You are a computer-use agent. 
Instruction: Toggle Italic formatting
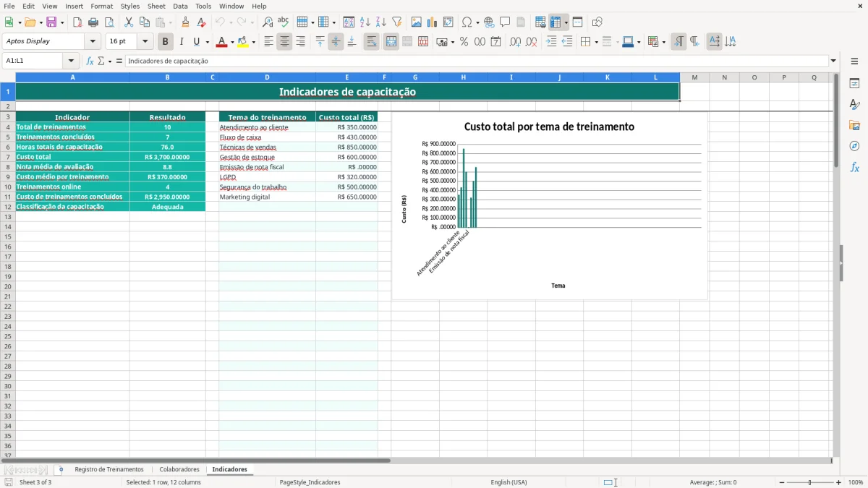tap(182, 42)
